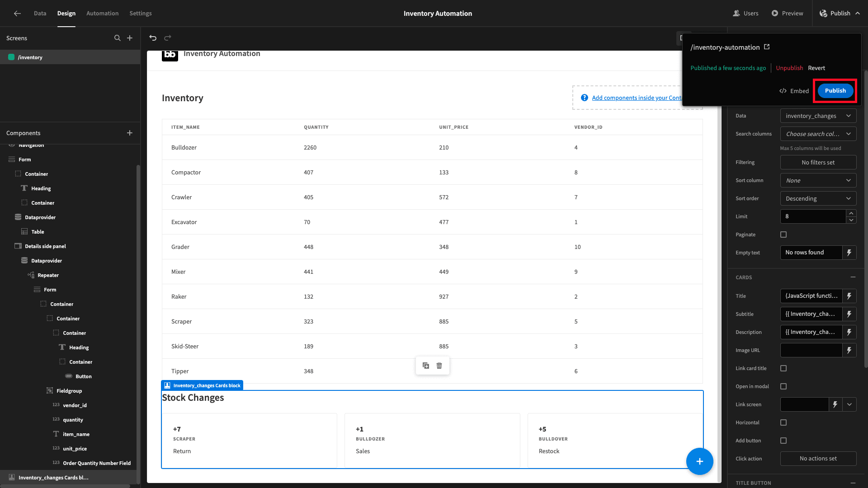Select the Fieldgroup component in tree

69,391
